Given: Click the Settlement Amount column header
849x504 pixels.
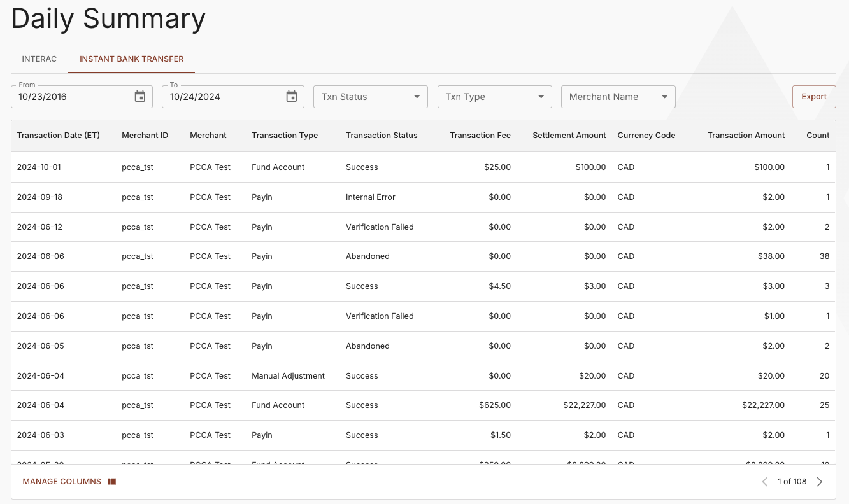Looking at the screenshot, I should 569,135.
